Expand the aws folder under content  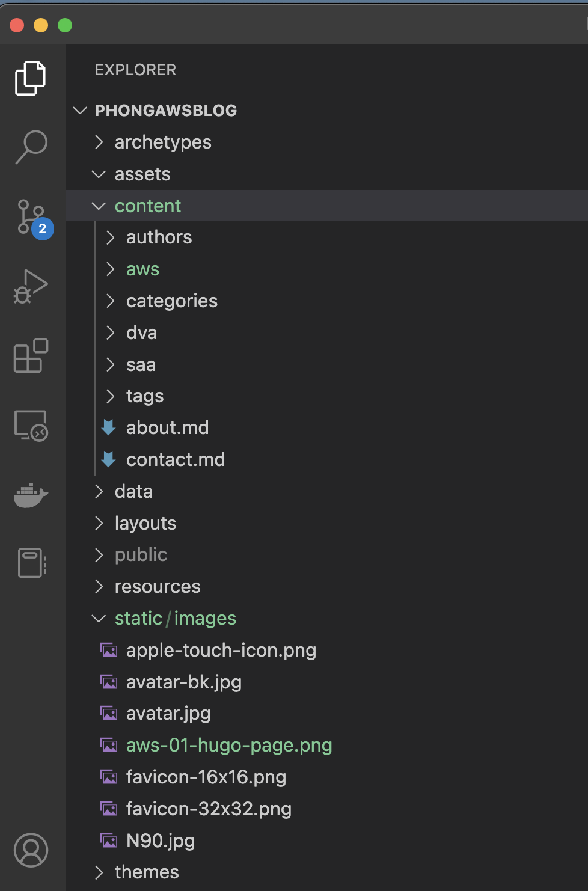[x=142, y=269]
